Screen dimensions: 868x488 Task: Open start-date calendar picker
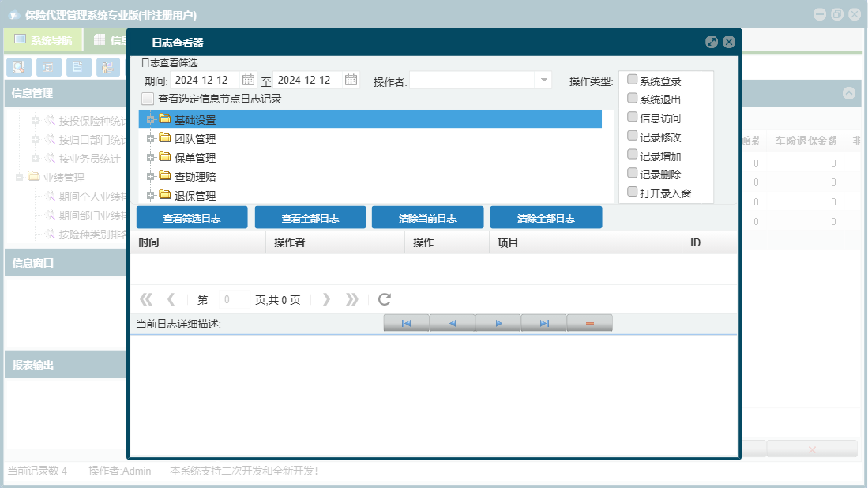tap(248, 80)
